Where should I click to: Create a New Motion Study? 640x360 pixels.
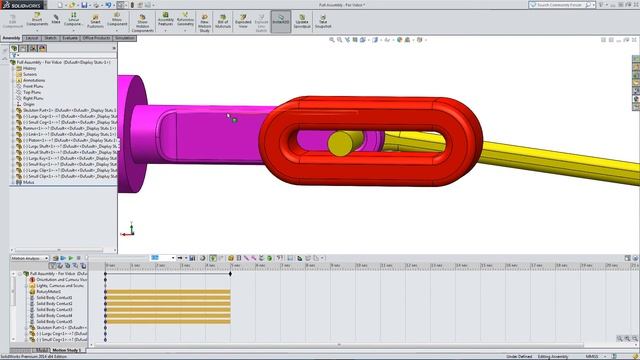point(204,22)
